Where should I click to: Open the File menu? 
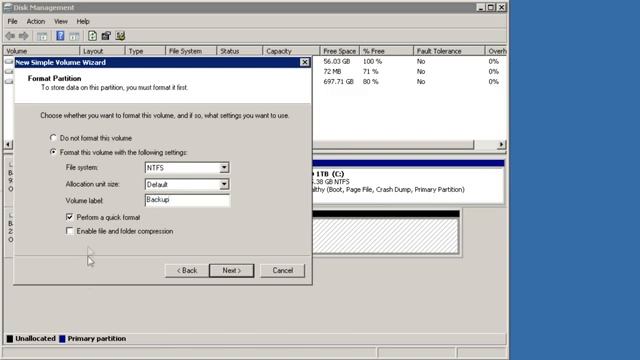coord(12,21)
